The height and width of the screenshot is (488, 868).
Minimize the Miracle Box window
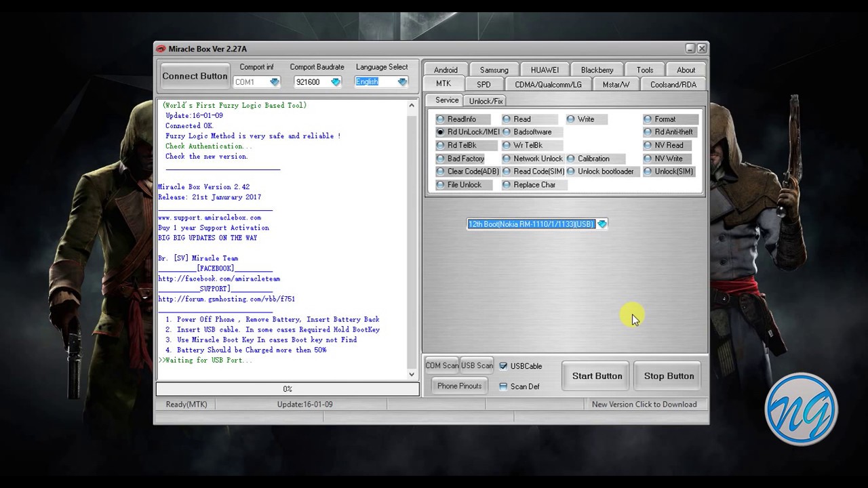click(690, 48)
